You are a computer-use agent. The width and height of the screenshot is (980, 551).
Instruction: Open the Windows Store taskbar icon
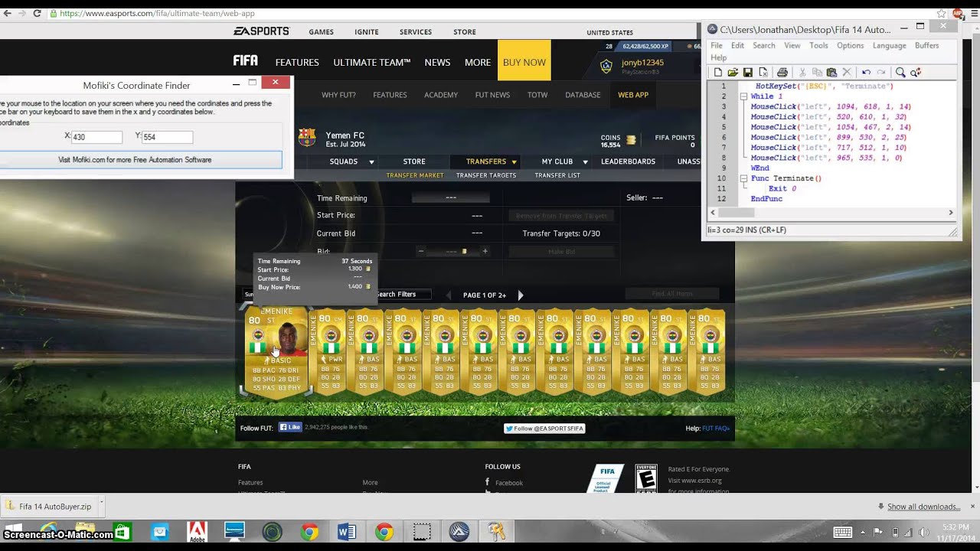(x=122, y=531)
